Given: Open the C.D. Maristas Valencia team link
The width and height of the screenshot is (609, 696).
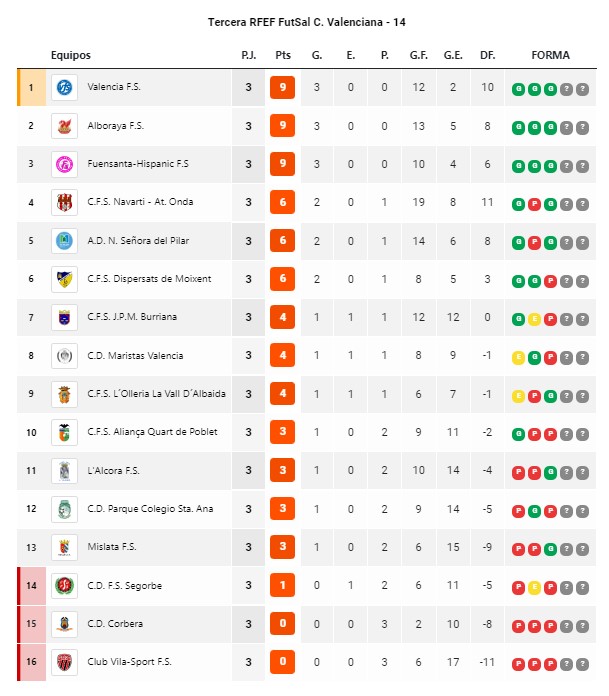Looking at the screenshot, I should [135, 356].
